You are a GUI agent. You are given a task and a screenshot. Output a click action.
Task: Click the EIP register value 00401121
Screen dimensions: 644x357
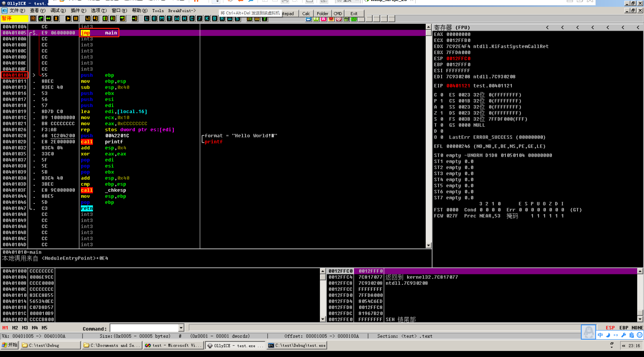[458, 86]
